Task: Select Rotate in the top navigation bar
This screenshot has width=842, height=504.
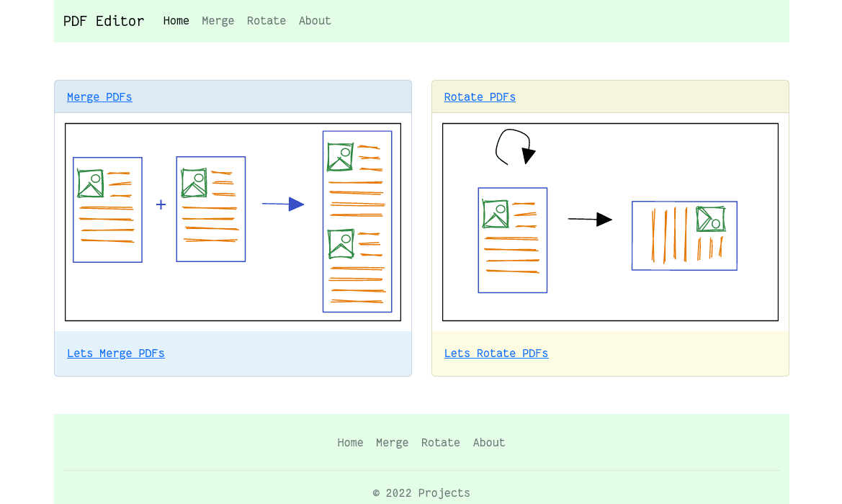Action: pos(266,21)
